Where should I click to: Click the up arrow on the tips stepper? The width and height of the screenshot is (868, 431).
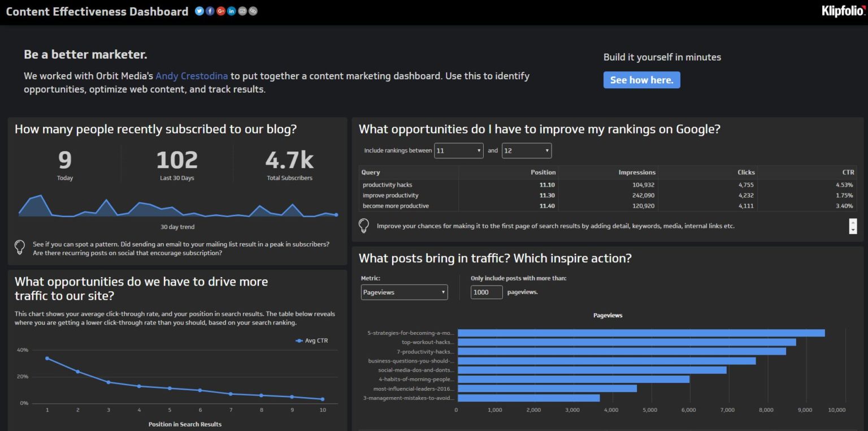click(852, 223)
